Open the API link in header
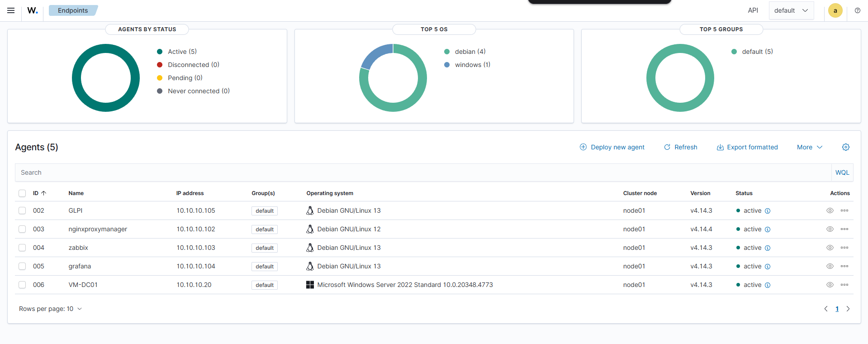The height and width of the screenshot is (344, 868). point(753,10)
